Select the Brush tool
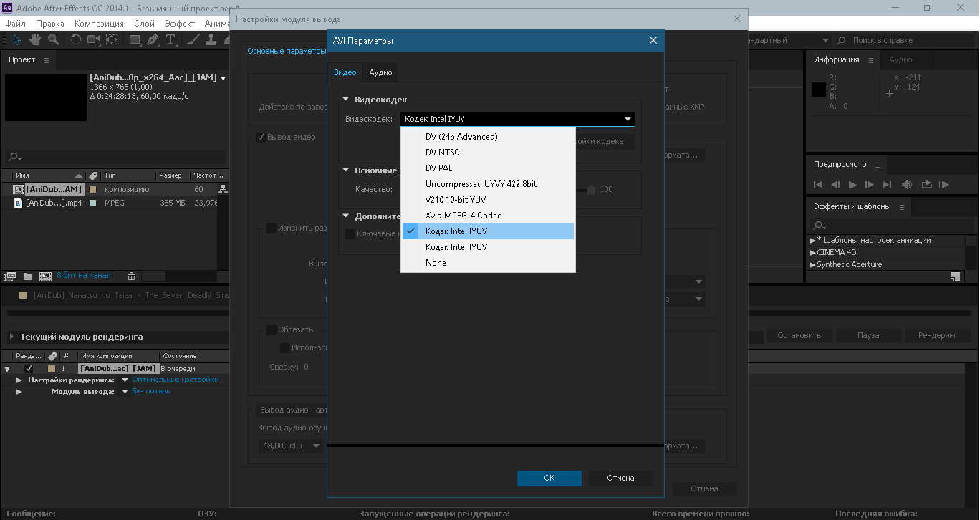 point(194,40)
